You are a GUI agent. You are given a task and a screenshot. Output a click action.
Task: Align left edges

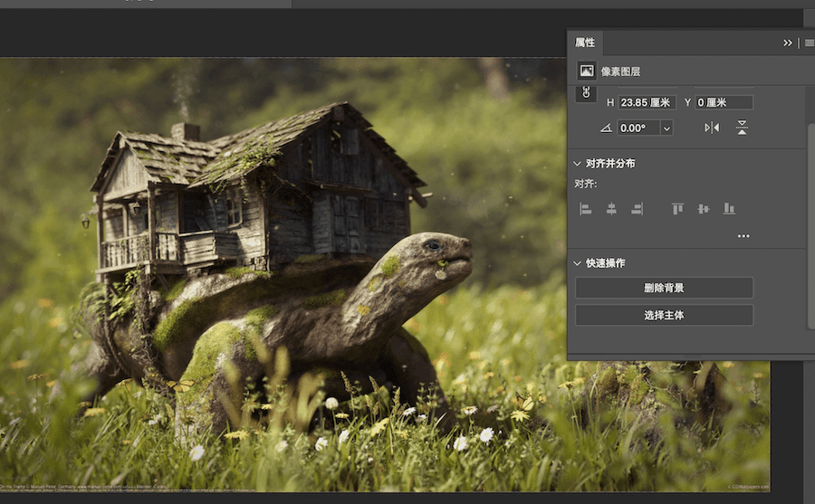pos(585,209)
